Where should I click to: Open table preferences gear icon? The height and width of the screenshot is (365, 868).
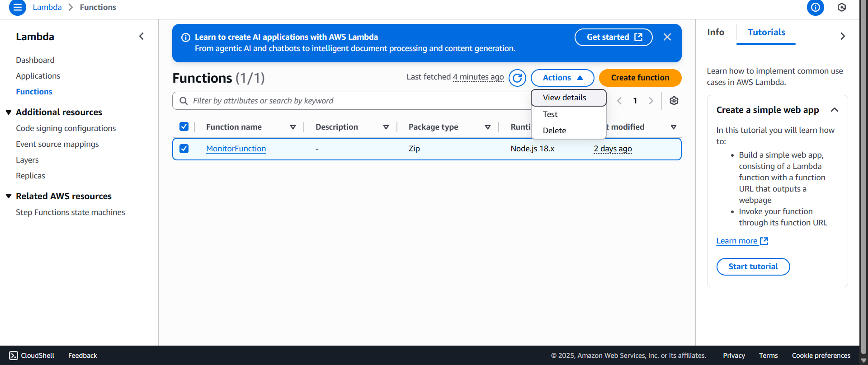coord(674,101)
